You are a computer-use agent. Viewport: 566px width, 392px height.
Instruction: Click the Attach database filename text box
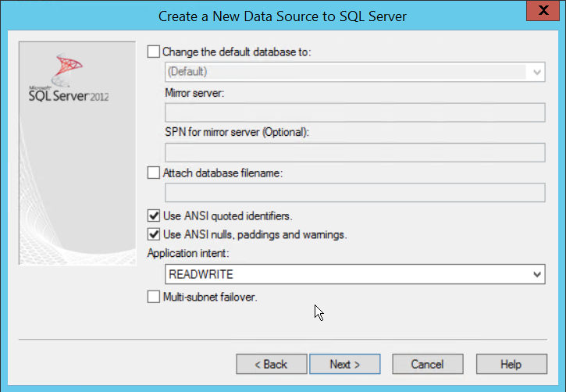tap(354, 193)
